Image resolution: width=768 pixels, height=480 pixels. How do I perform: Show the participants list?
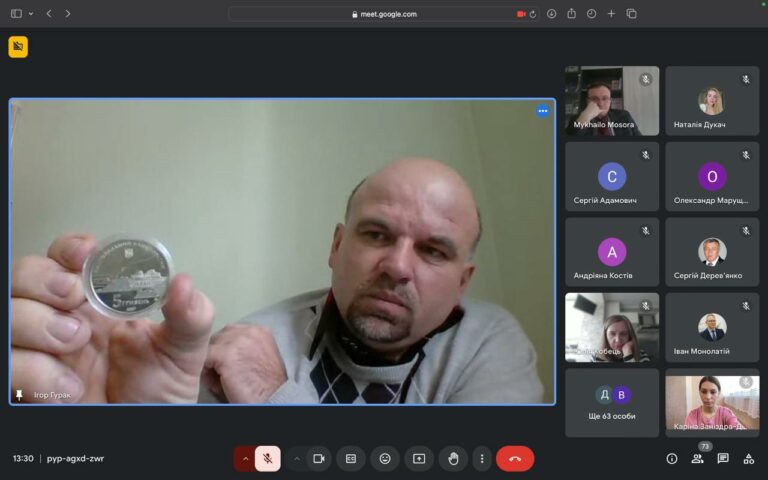point(697,458)
